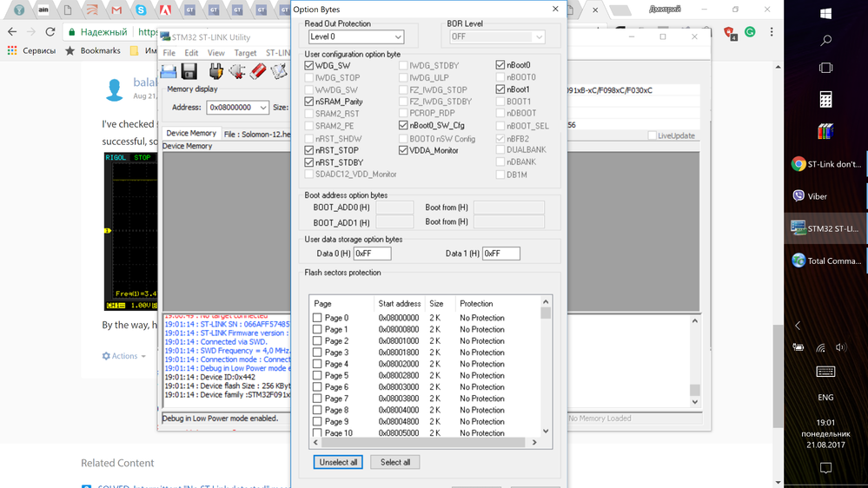Click the flash sectors list vertical scrollbar
The width and height of the screenshot is (868, 488).
(x=546, y=366)
